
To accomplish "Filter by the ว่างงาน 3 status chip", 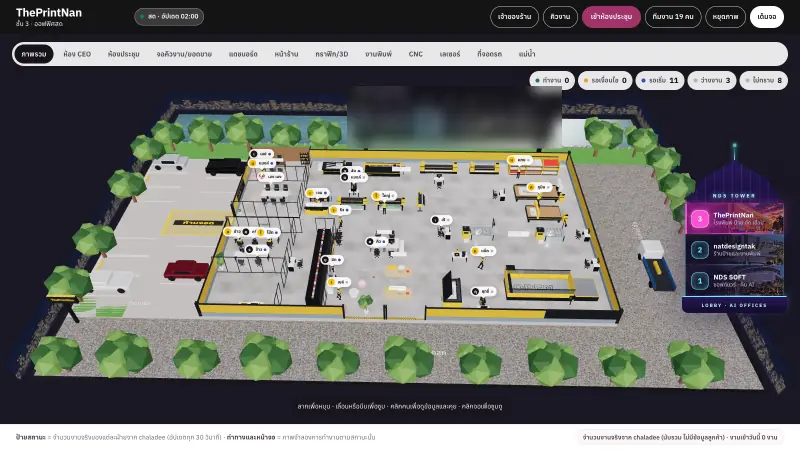I will 712,81.
